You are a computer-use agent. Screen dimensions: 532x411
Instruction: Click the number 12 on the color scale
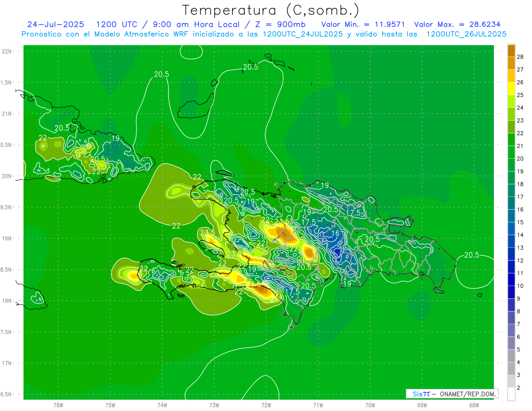[x=521, y=261]
